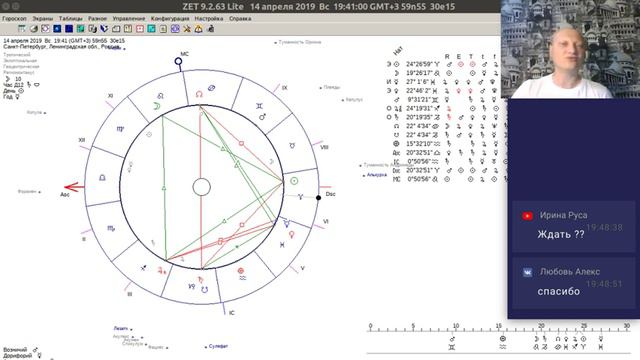
Task: Click the documents-with-globe toolbar icon
Action: coord(93,29)
